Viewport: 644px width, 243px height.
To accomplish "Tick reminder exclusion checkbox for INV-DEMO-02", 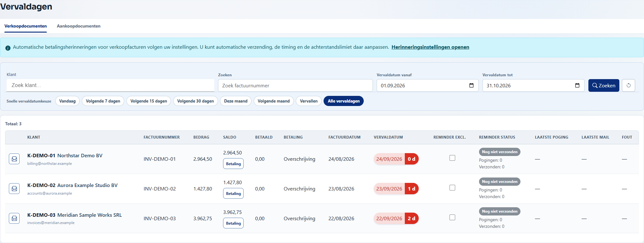I will click(453, 188).
